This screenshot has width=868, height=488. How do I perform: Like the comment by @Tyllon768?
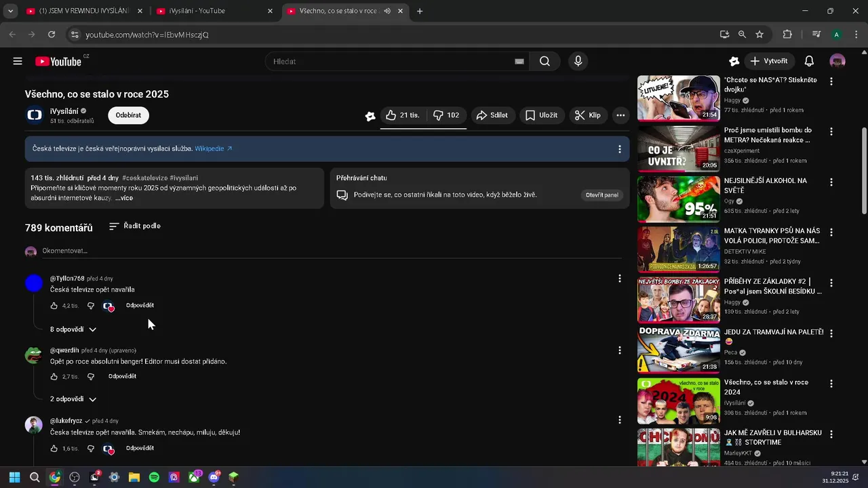pos(54,306)
